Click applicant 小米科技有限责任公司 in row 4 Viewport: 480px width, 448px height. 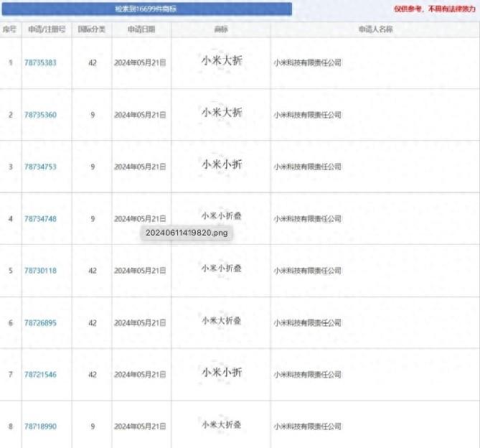307,219
